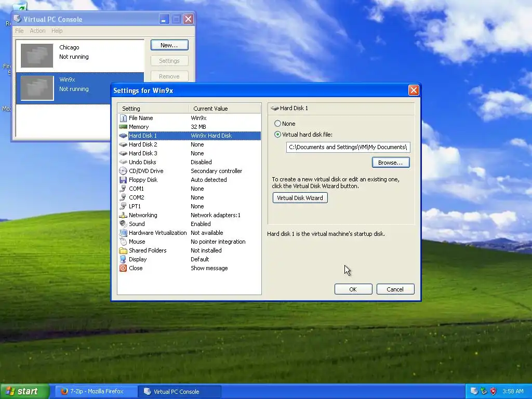Click the Setting column header
The height and width of the screenshot is (399, 532).
153,109
